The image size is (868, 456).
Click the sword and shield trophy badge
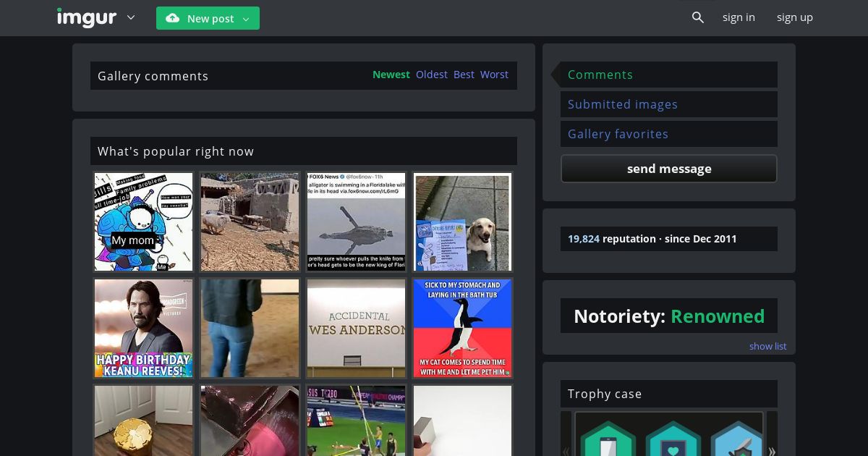pos(737,439)
